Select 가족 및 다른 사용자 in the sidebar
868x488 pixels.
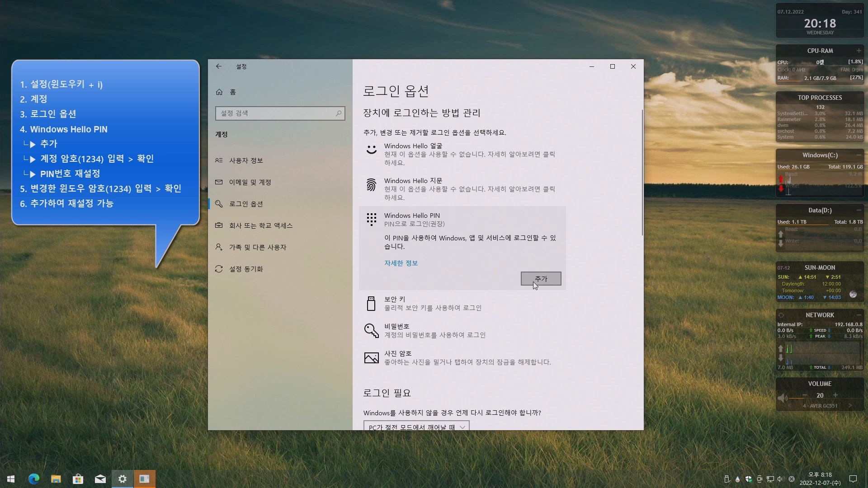tap(258, 247)
